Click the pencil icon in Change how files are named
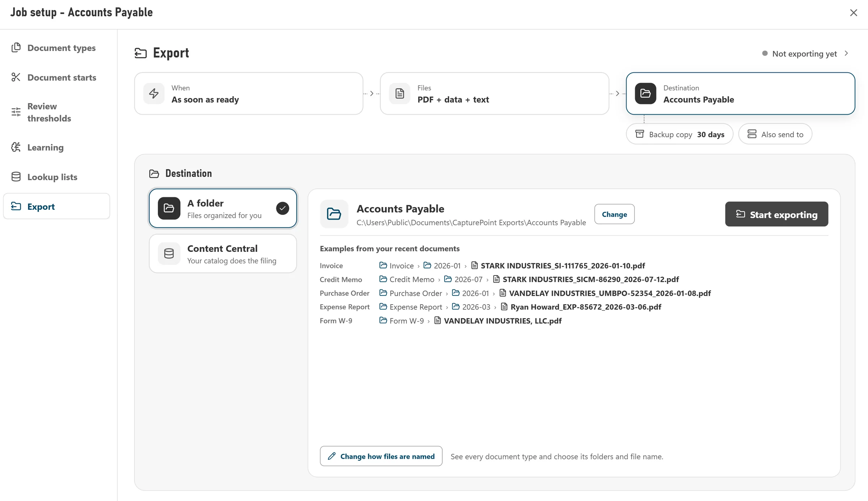Screen dimensions: 868x501 click(332, 456)
